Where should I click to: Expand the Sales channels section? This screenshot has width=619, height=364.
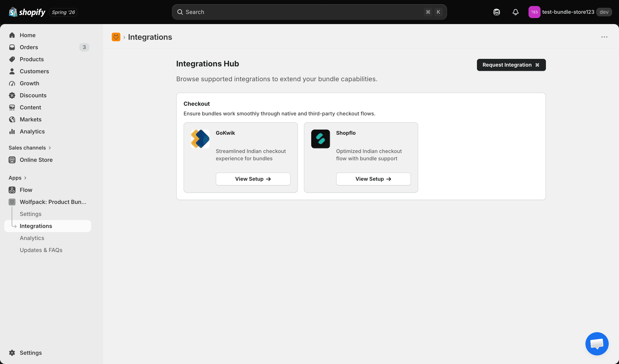(30, 148)
